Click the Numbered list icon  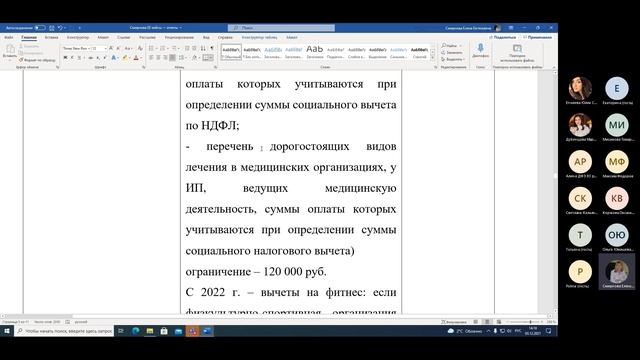[163, 48]
